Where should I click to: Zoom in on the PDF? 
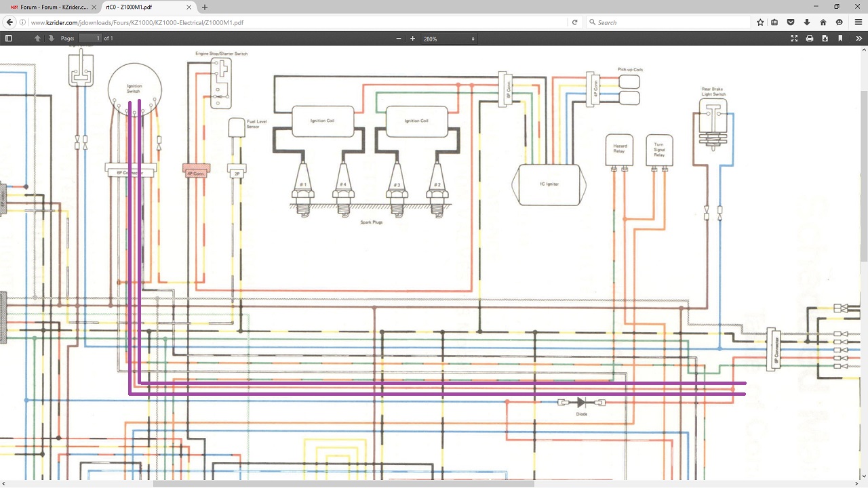click(x=412, y=39)
